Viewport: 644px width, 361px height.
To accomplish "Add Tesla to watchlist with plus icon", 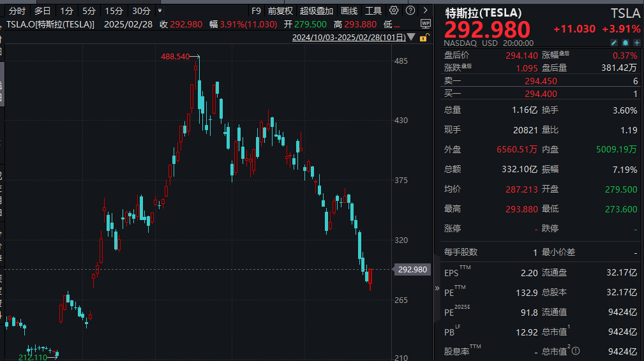I will (635, 43).
